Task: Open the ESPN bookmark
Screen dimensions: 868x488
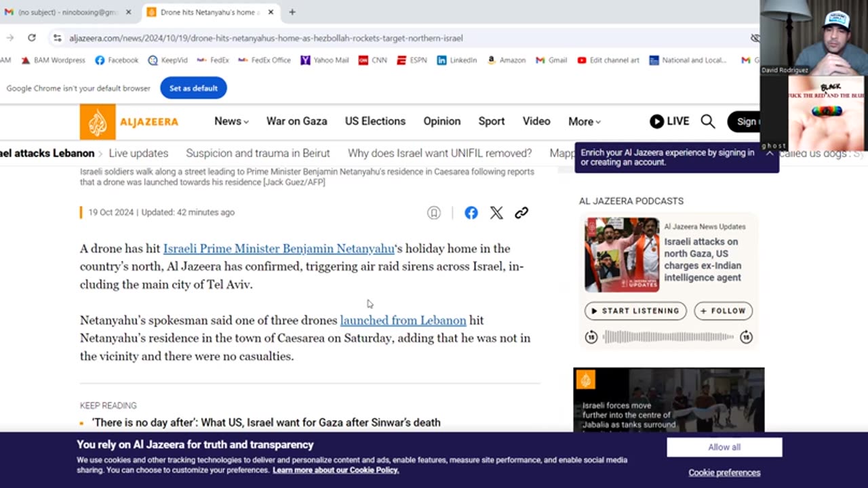Action: pyautogui.click(x=412, y=60)
